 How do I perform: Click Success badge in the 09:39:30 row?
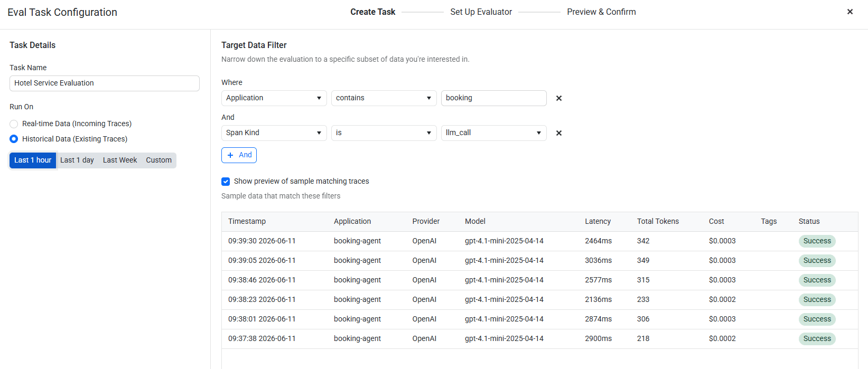817,241
